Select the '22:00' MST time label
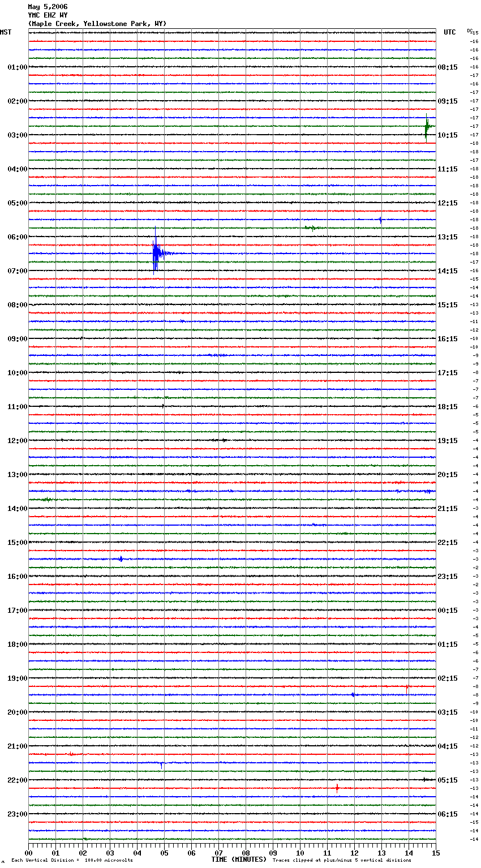Viewport: 481px width, 868px height. [x=18, y=780]
